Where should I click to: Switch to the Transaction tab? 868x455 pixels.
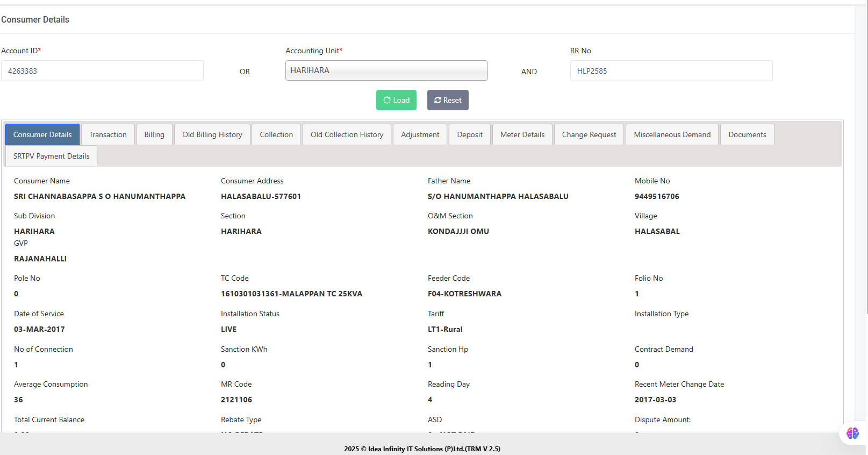click(108, 134)
